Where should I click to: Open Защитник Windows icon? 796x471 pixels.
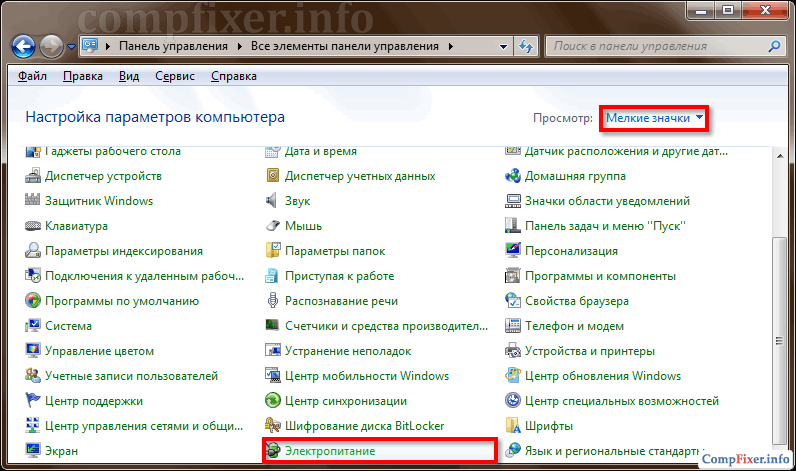[33, 200]
